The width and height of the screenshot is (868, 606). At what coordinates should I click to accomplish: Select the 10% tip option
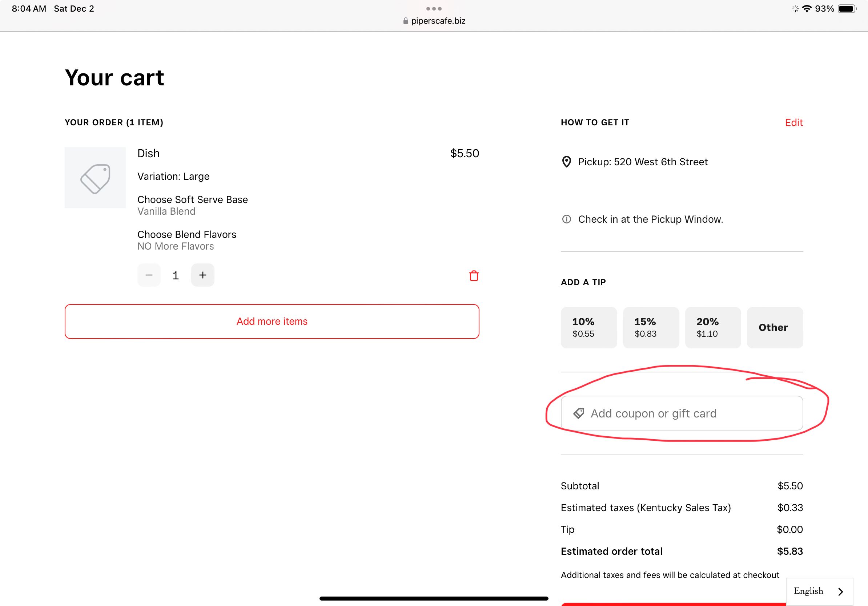coord(588,328)
